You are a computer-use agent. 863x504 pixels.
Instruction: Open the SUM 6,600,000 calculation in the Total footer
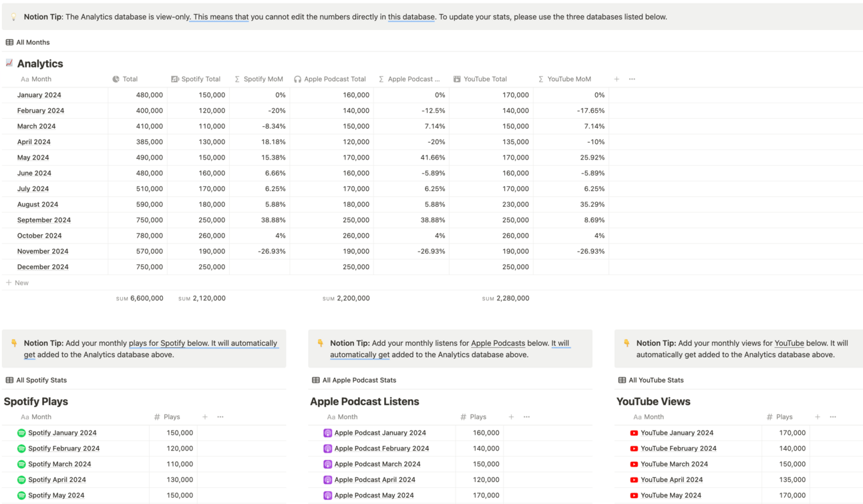(140, 298)
